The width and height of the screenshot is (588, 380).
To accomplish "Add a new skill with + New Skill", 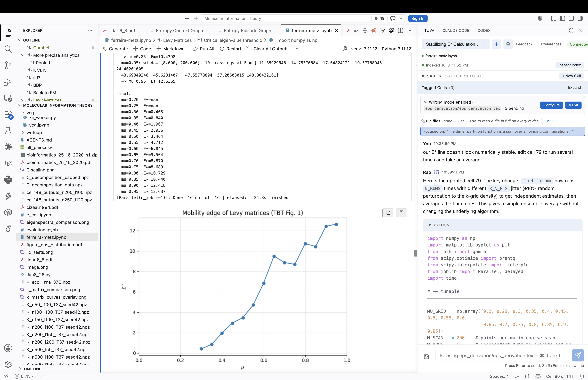I will (571, 76).
